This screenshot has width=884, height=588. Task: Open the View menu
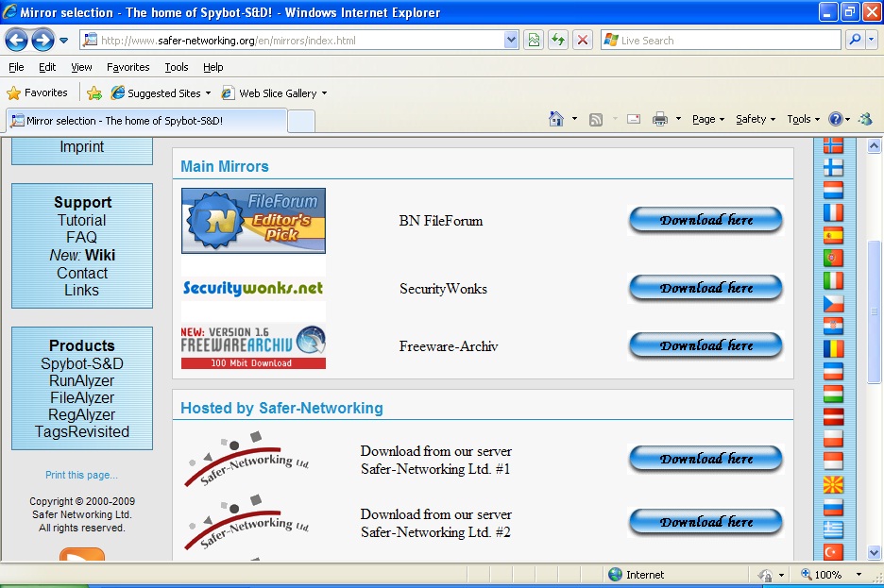tap(81, 67)
